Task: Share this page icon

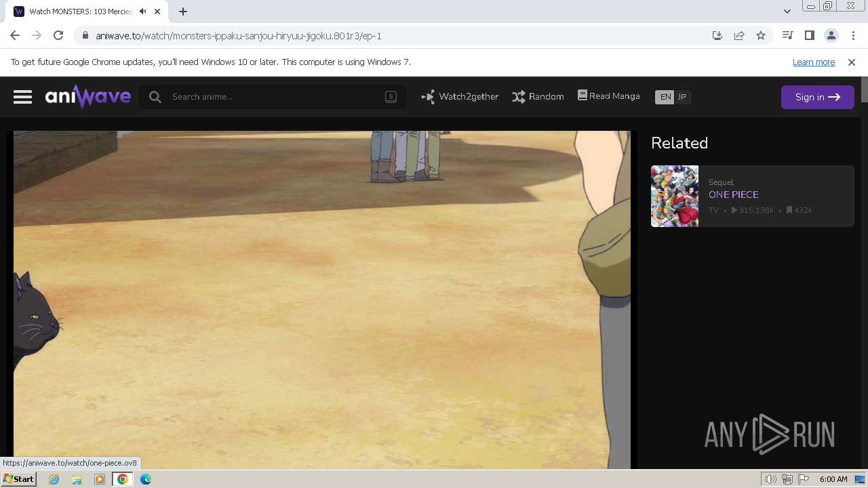Action: (739, 36)
